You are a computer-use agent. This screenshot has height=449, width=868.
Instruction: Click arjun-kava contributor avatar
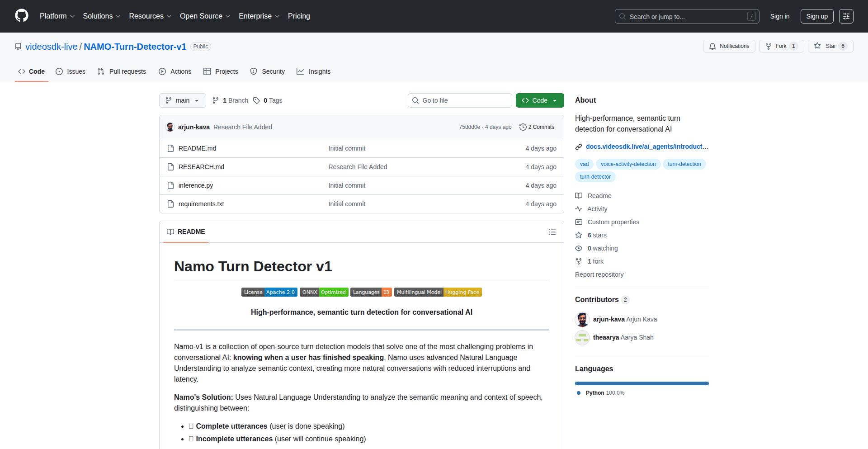point(582,319)
